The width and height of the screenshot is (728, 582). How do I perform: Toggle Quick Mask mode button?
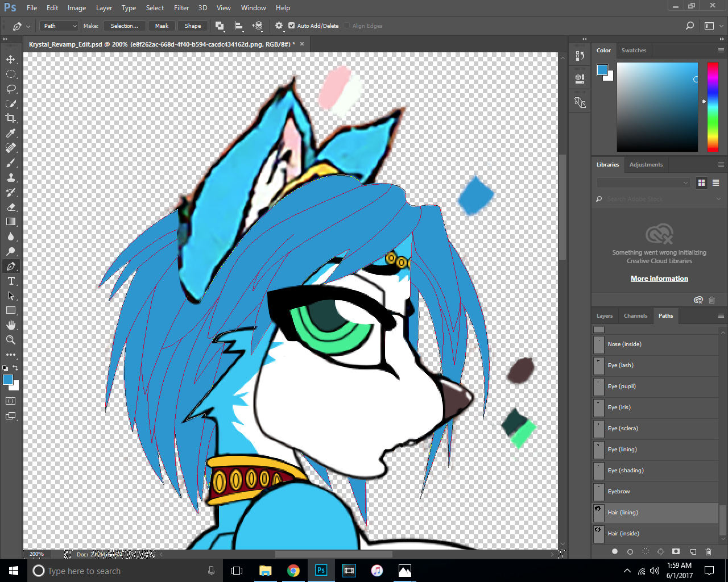11,401
